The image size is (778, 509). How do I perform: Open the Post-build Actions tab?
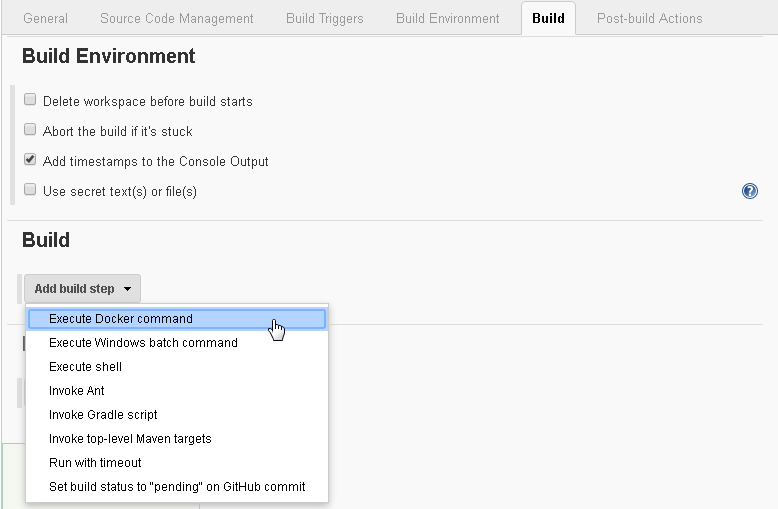point(649,18)
